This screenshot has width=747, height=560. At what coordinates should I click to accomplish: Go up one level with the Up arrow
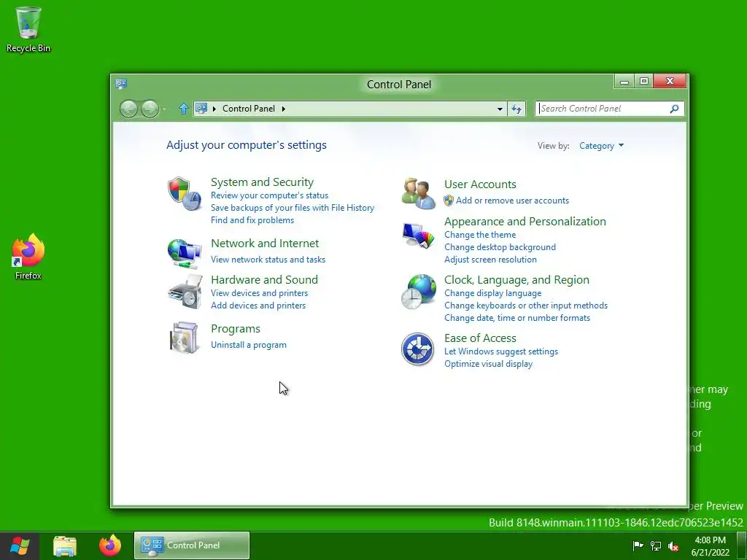pos(183,109)
